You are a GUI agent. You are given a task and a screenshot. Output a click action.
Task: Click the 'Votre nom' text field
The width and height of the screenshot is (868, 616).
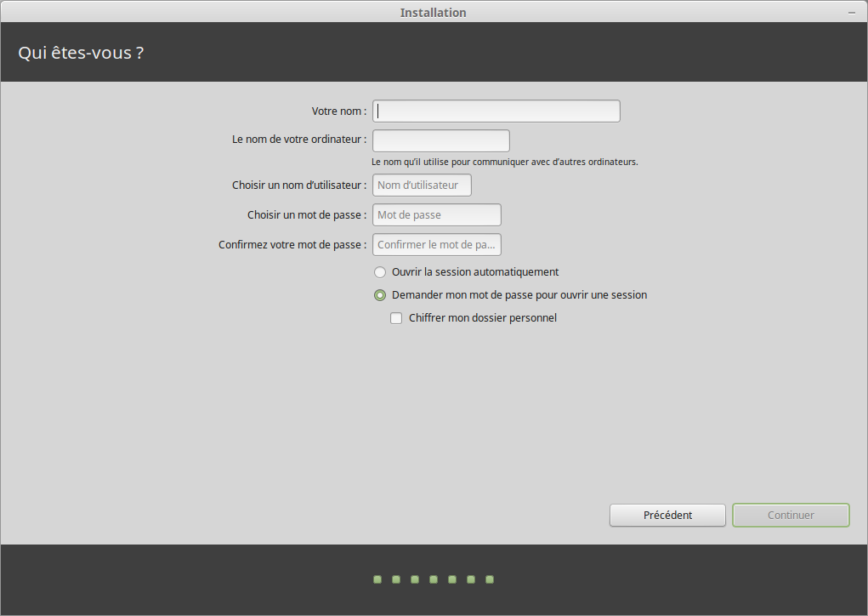tap(496, 111)
